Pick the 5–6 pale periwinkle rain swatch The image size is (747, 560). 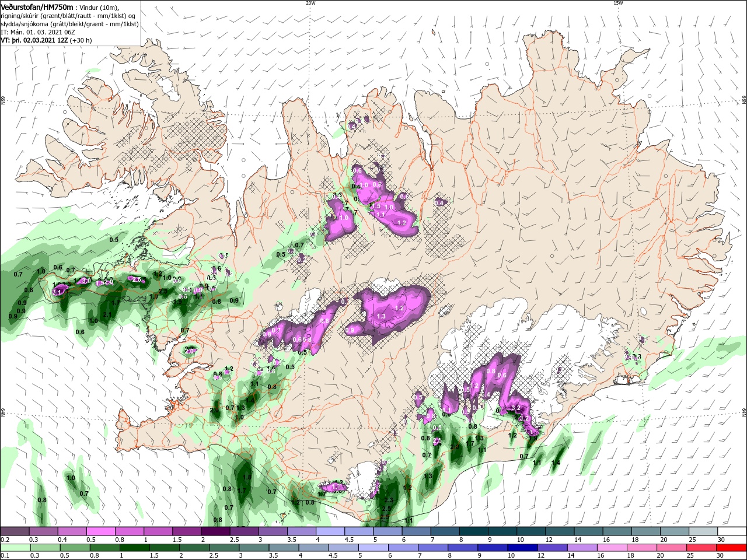(x=373, y=547)
